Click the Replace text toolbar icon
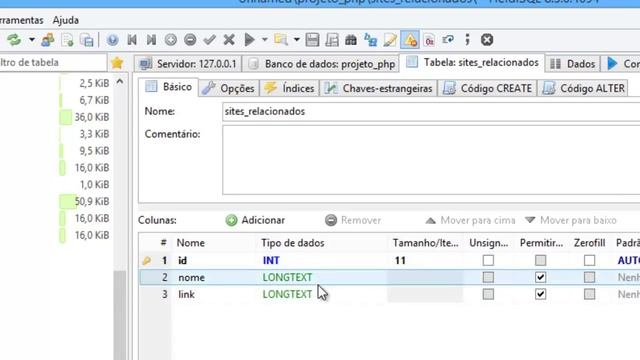Viewport: 640px width, 360px height. tap(371, 40)
